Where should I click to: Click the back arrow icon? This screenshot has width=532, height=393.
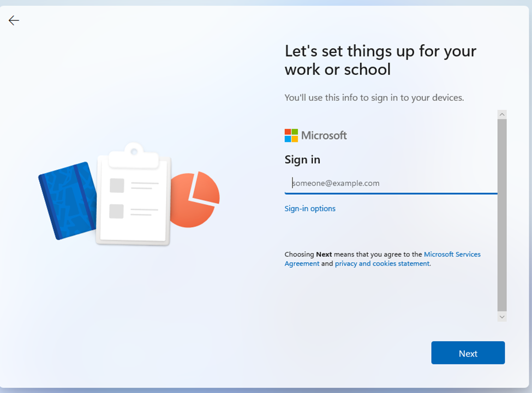click(14, 21)
